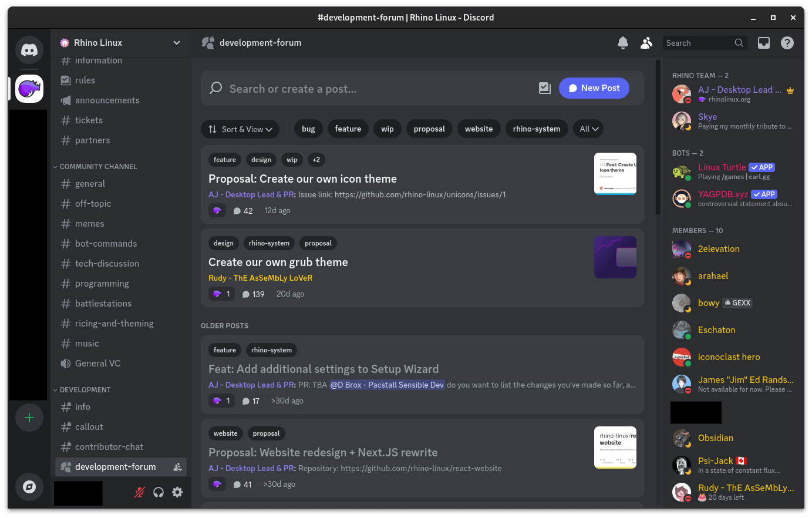
Task: Open the Discord home icon
Action: tap(29, 50)
